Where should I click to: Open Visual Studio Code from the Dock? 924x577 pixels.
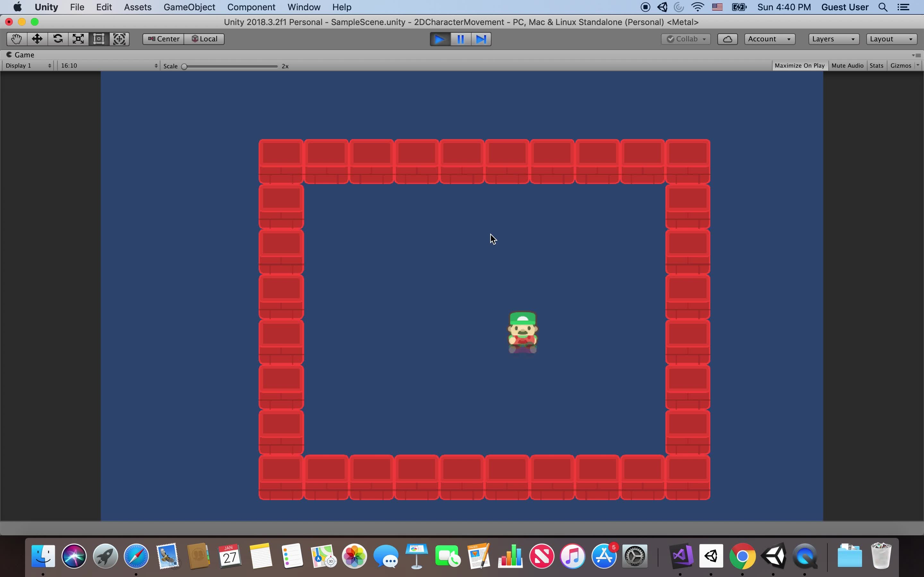[x=681, y=557]
